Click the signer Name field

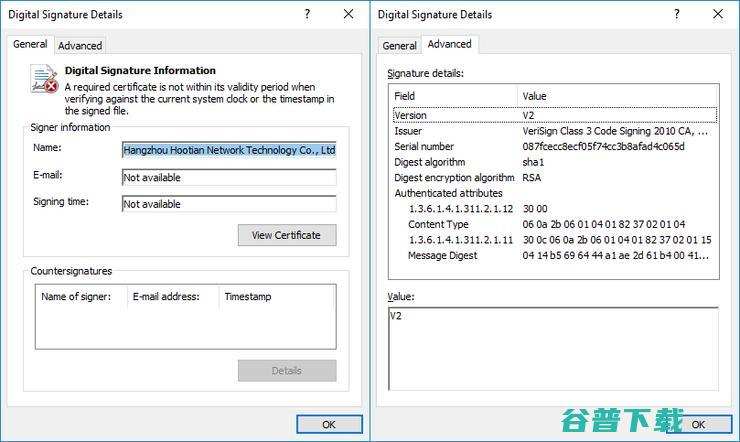click(229, 150)
